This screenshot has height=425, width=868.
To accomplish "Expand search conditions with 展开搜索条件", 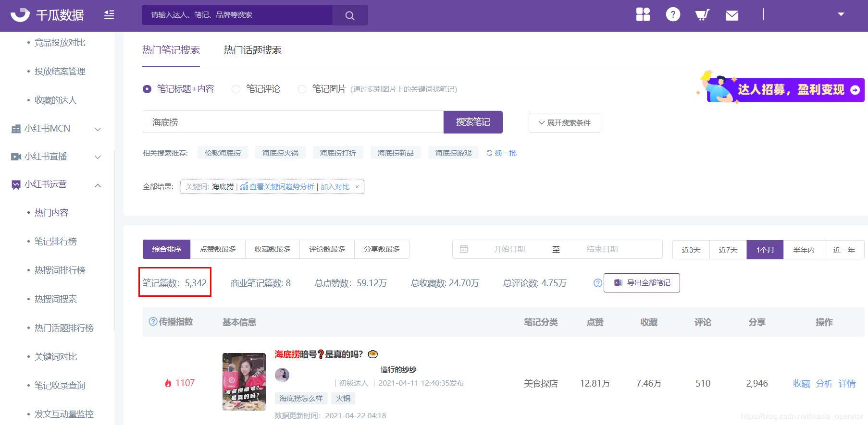I will 564,122.
